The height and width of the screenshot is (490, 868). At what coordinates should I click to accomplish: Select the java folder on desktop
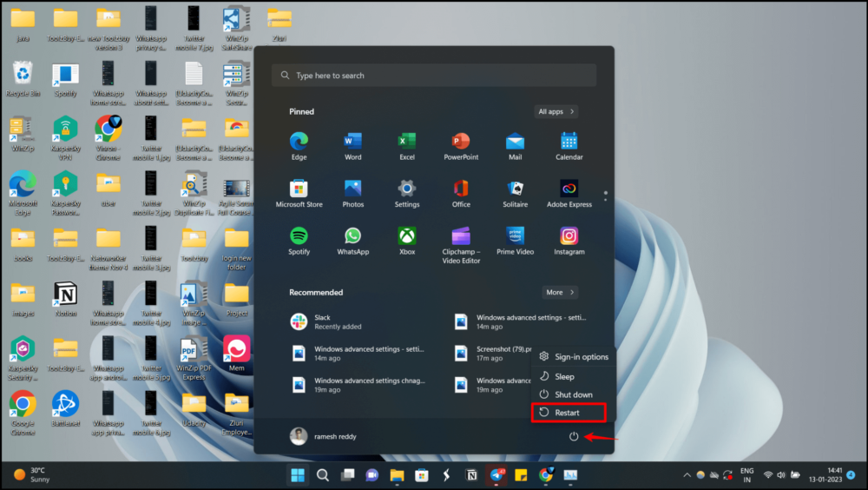[23, 25]
